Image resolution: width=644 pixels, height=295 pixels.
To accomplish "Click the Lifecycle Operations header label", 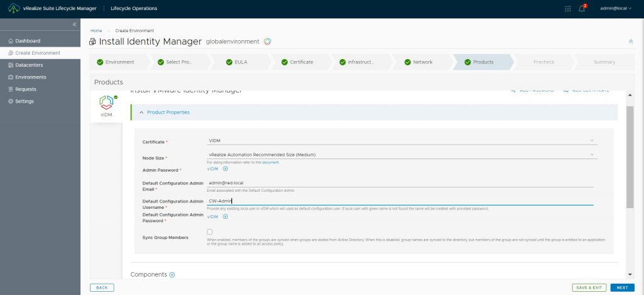I will click(x=134, y=9).
